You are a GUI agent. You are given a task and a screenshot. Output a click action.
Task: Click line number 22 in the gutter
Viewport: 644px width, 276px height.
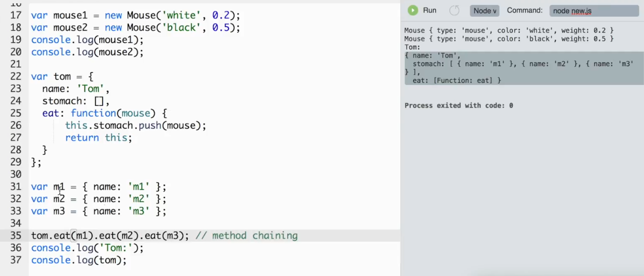click(x=16, y=76)
